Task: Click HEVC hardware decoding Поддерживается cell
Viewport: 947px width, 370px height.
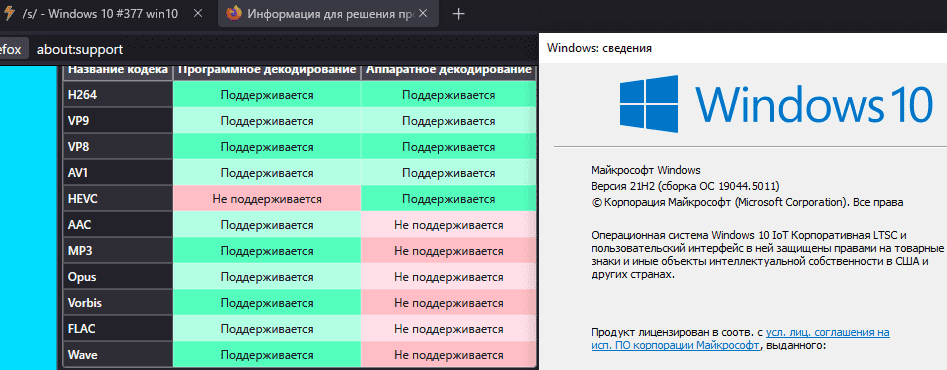Action: [449, 199]
